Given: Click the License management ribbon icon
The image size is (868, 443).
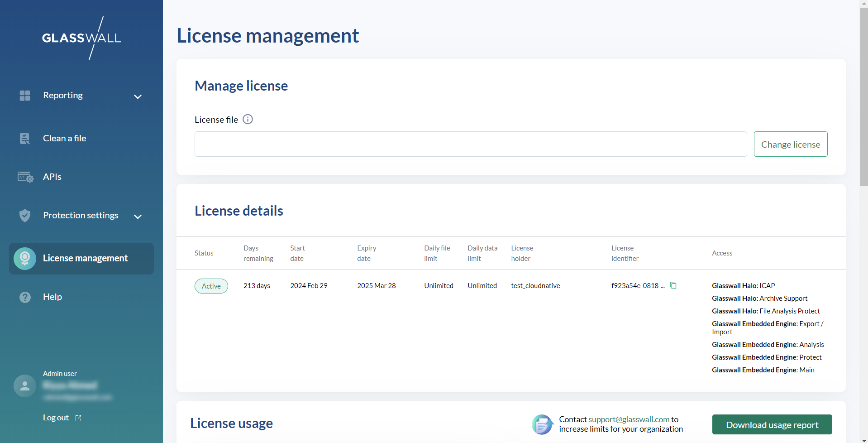Looking at the screenshot, I should (x=25, y=259).
